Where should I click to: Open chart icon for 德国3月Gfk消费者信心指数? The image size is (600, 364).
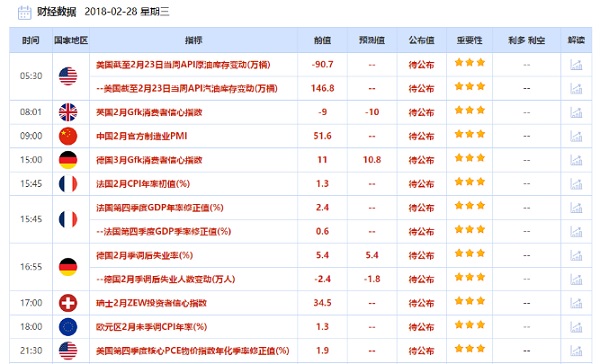pos(576,160)
